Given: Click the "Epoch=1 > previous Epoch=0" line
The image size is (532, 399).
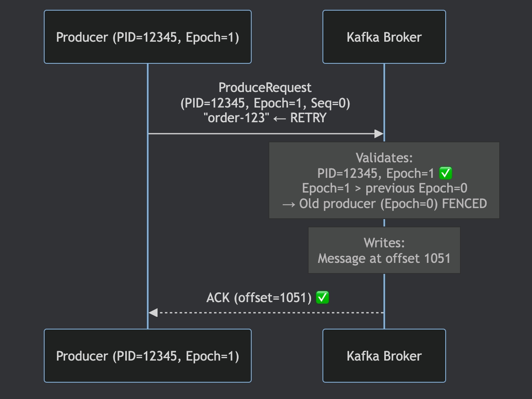Looking at the screenshot, I should click(x=384, y=188).
